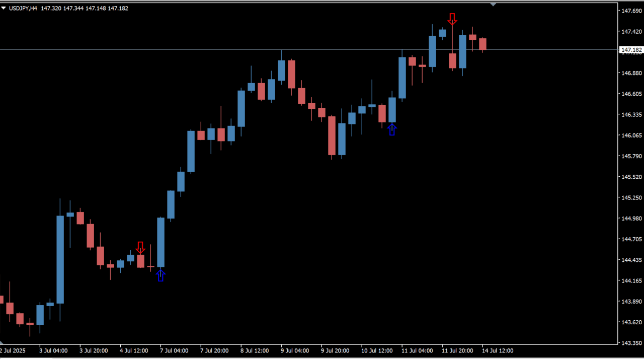Click the high price value 147.344
The height and width of the screenshot is (359, 644).
(x=73, y=9)
